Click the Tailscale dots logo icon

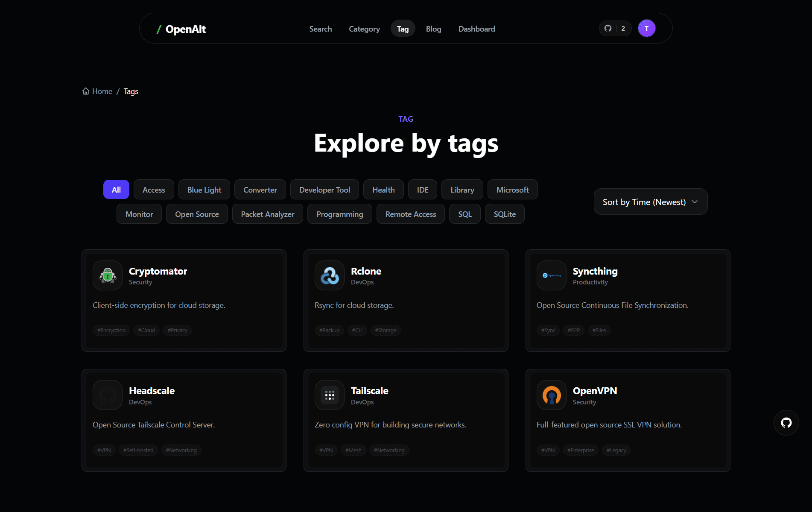(x=330, y=395)
